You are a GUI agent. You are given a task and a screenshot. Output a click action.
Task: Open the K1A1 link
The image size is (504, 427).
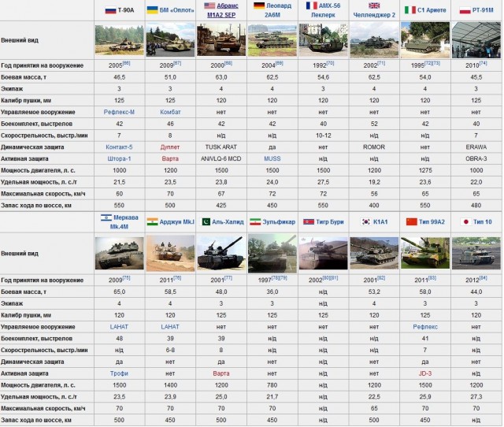pos(380,222)
